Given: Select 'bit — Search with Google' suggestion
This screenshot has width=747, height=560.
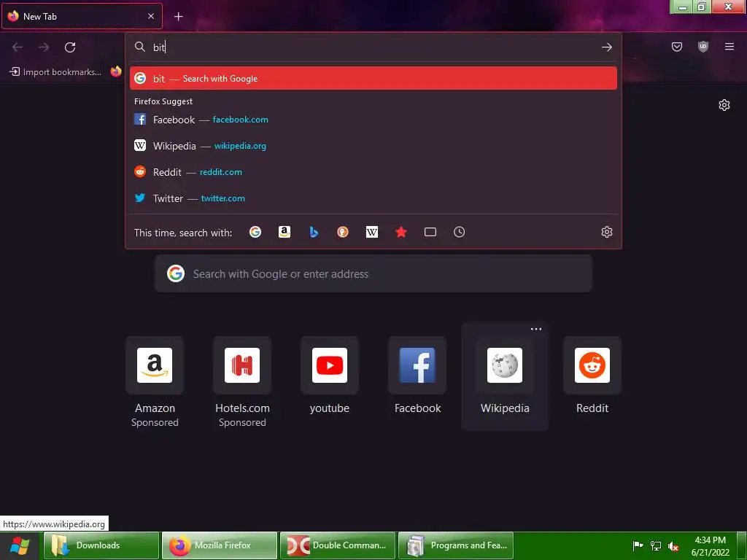Looking at the screenshot, I should coord(373,78).
